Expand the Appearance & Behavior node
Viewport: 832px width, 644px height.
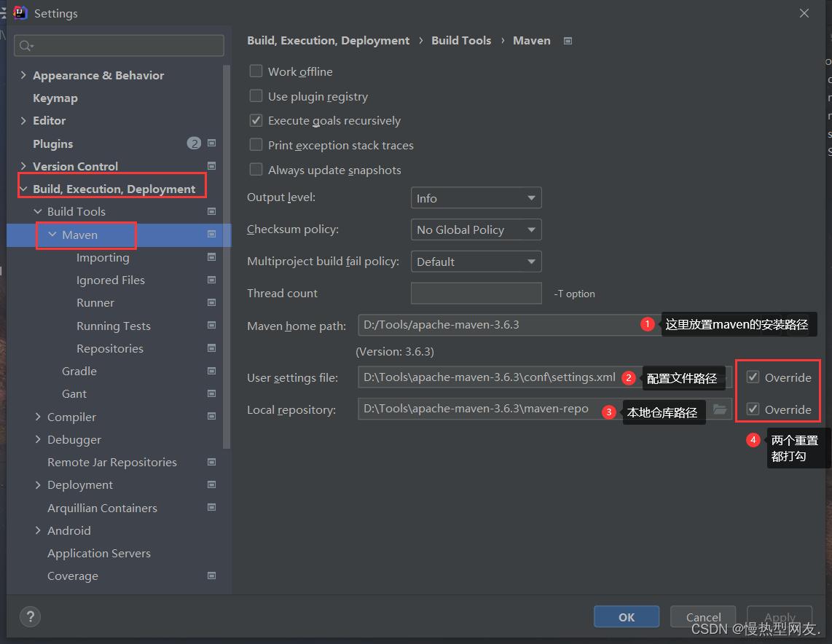tap(23, 75)
